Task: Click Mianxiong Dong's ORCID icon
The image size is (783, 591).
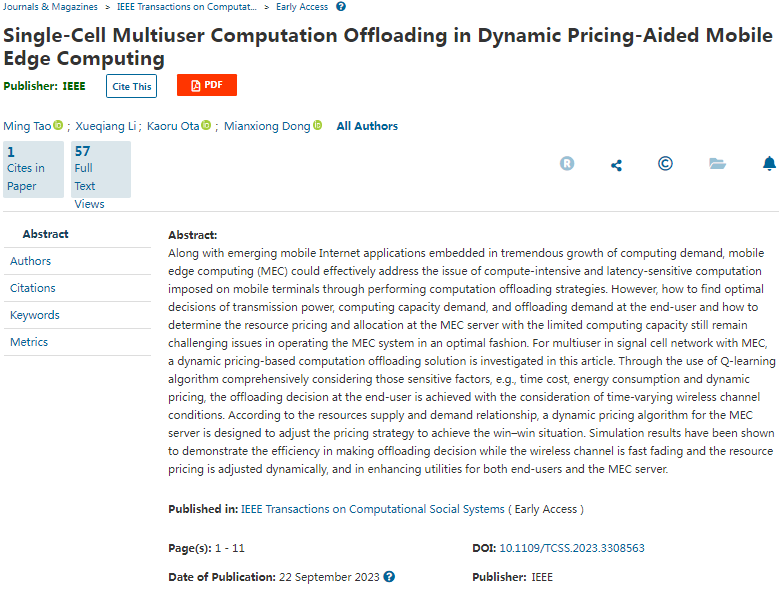Action: click(x=317, y=126)
